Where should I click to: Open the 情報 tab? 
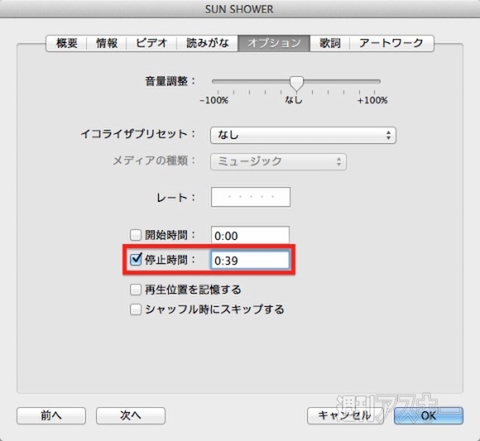click(107, 43)
